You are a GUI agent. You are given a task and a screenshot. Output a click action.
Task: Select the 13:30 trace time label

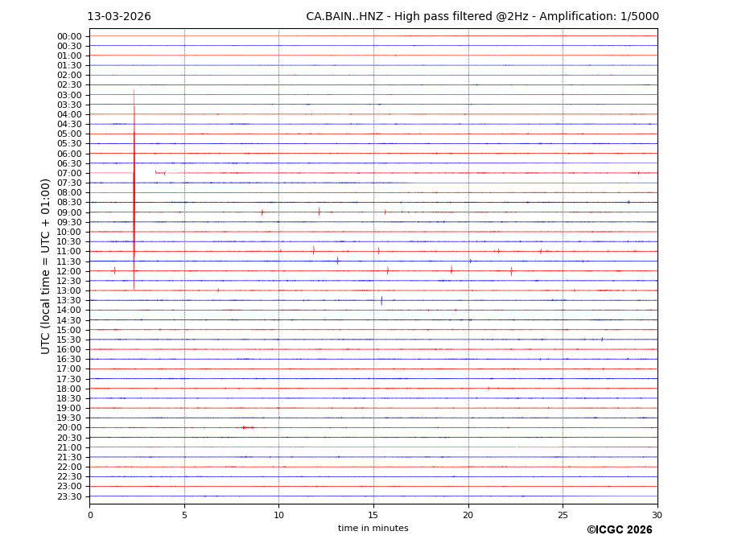click(x=69, y=300)
